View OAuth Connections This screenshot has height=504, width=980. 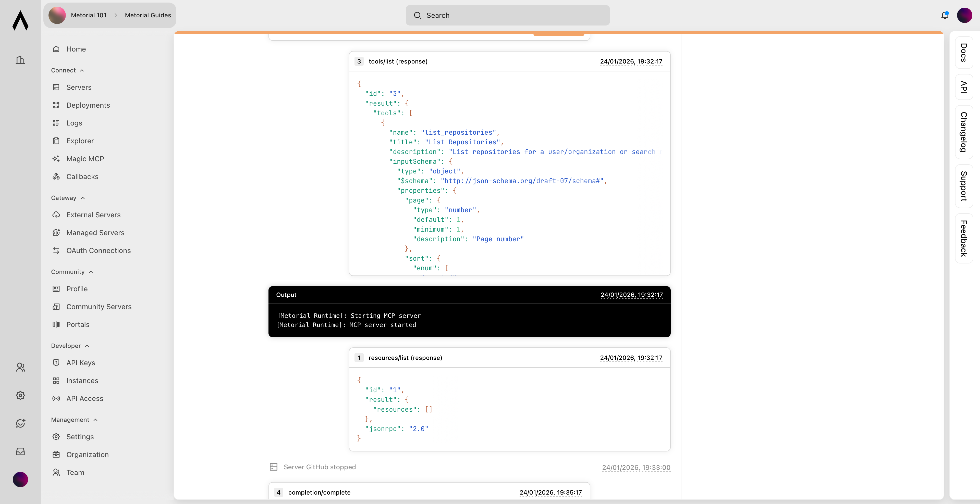(98, 250)
